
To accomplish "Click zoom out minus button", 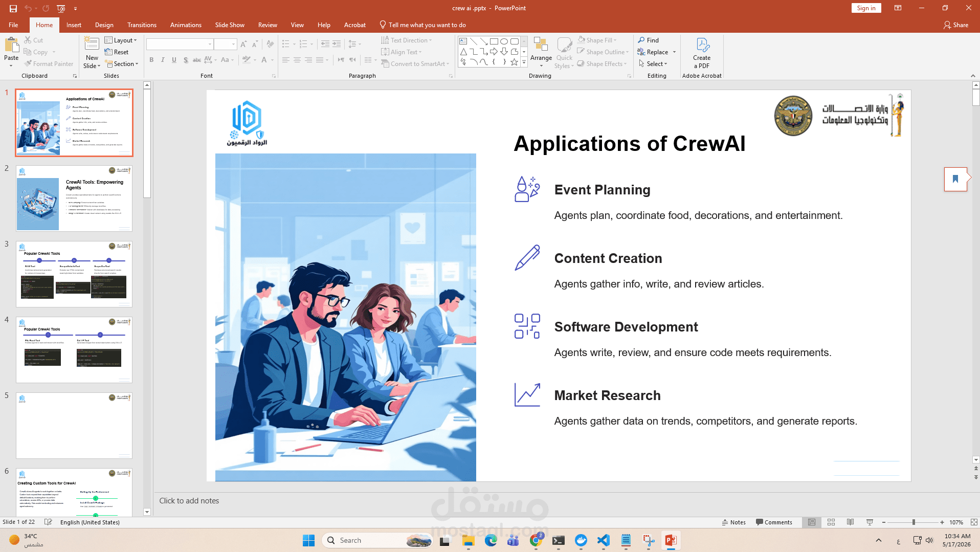I will (x=884, y=522).
